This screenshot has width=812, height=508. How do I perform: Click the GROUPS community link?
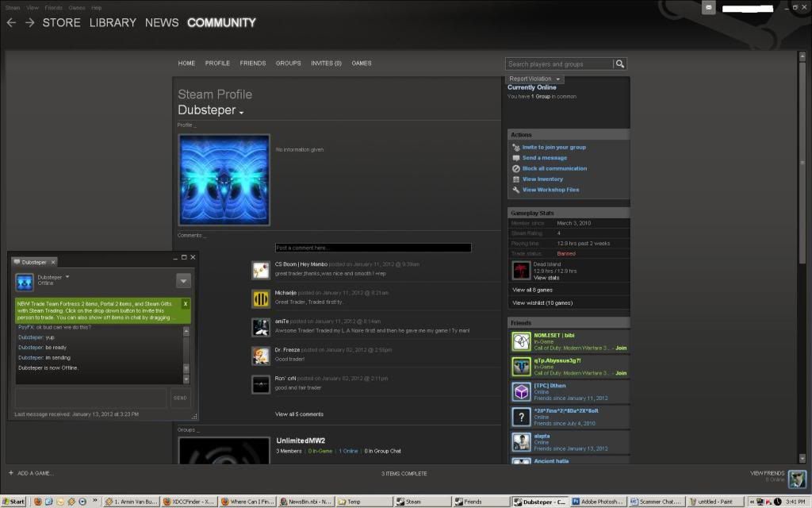[289, 63]
